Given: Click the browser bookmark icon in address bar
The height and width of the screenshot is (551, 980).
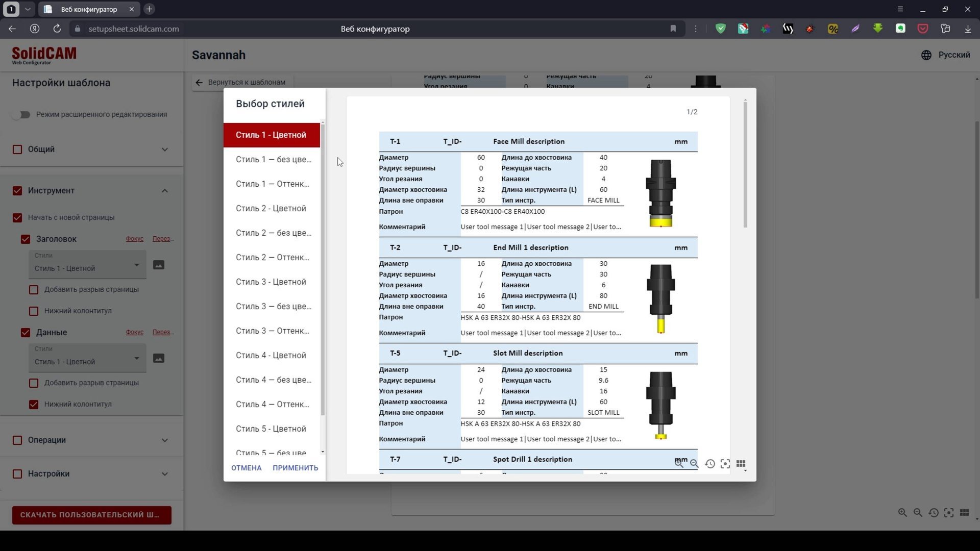Looking at the screenshot, I should pyautogui.click(x=673, y=29).
